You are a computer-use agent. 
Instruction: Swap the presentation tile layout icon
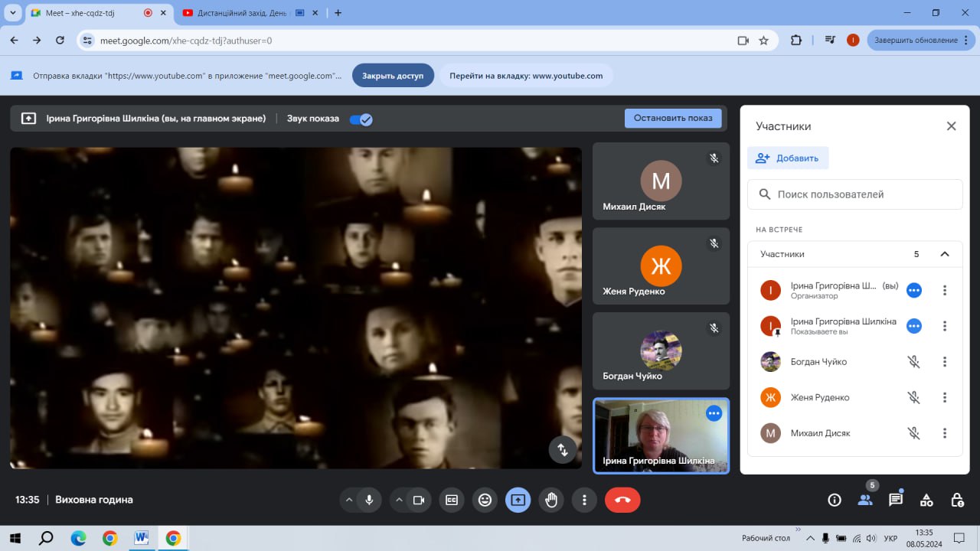(x=563, y=450)
